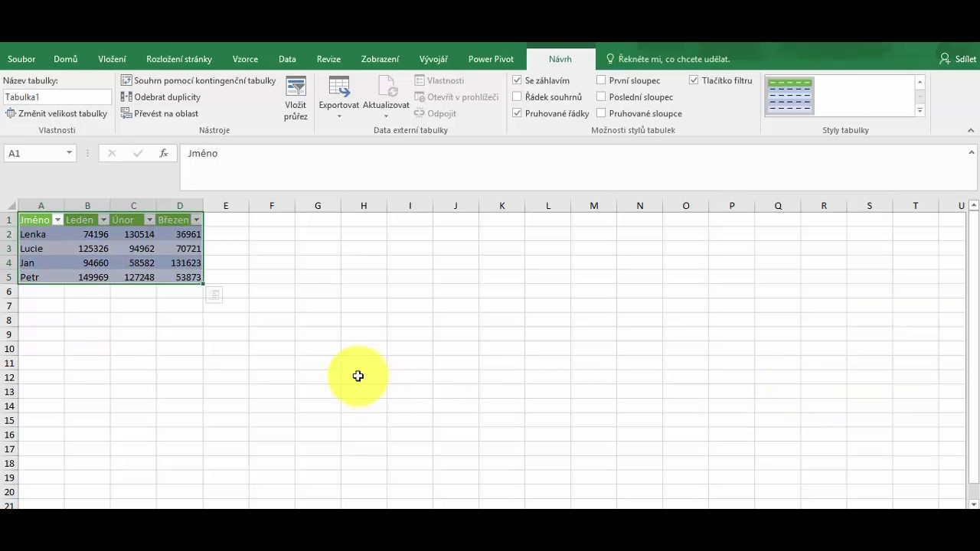This screenshot has height=551, width=980.
Task: Toggle the Pruhované řádky checkbox
Action: tap(518, 113)
